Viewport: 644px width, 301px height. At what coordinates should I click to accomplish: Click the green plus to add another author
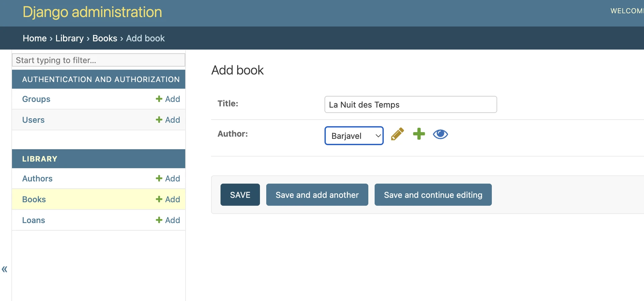(419, 134)
